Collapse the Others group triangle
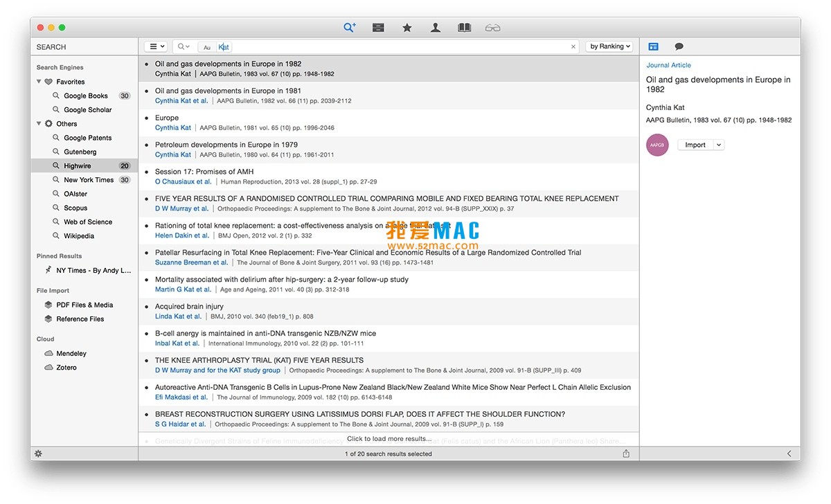The image size is (831, 504). point(39,124)
